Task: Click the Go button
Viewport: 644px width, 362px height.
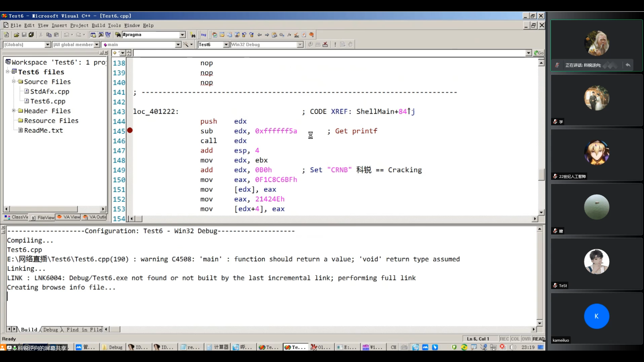Action: [x=539, y=53]
